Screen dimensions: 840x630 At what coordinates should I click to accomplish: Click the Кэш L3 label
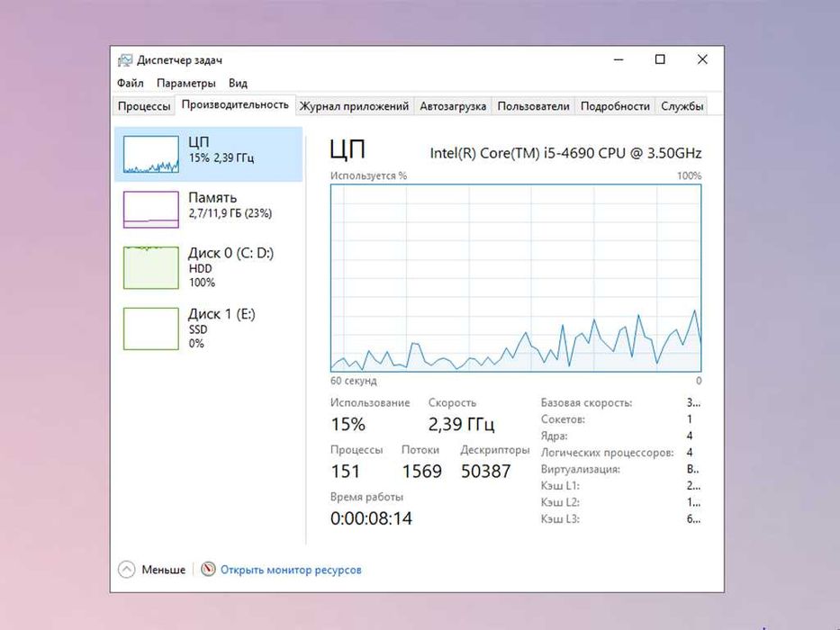[560, 519]
